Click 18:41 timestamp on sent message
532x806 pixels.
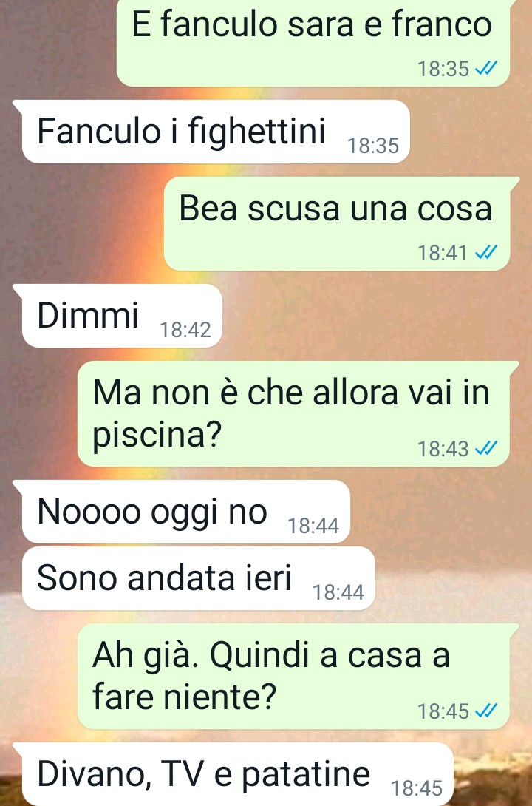pos(443,253)
